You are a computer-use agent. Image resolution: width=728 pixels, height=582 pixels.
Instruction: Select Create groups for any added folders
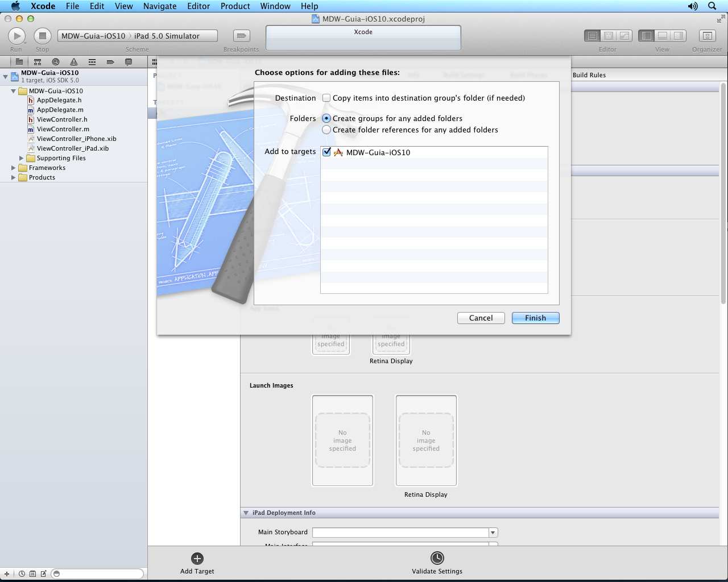[x=326, y=118]
